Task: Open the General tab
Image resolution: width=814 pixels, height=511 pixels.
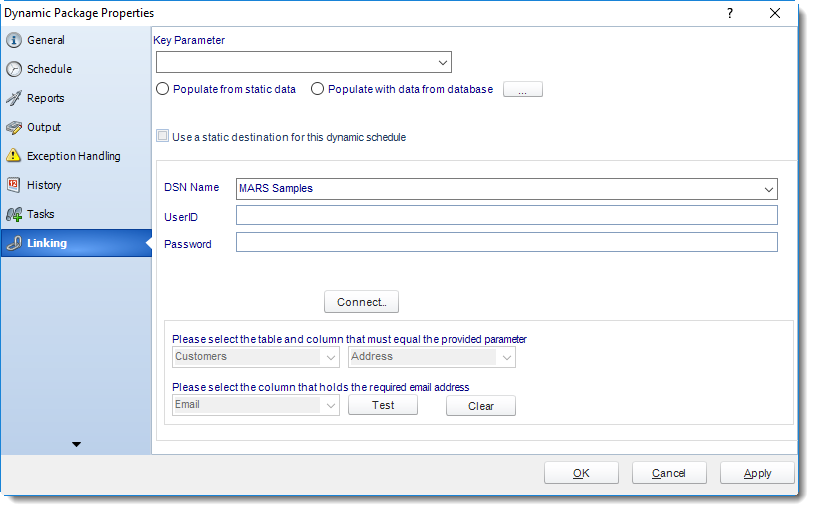Action: [x=76, y=40]
